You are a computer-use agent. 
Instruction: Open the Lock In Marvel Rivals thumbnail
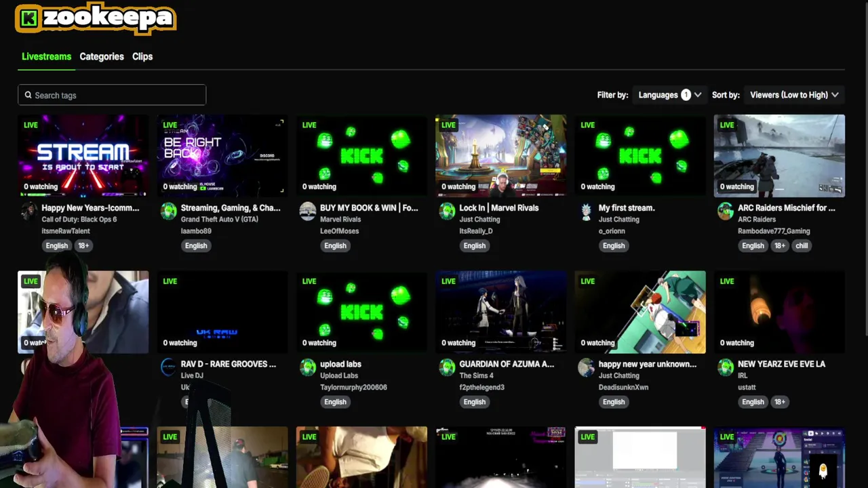501,156
